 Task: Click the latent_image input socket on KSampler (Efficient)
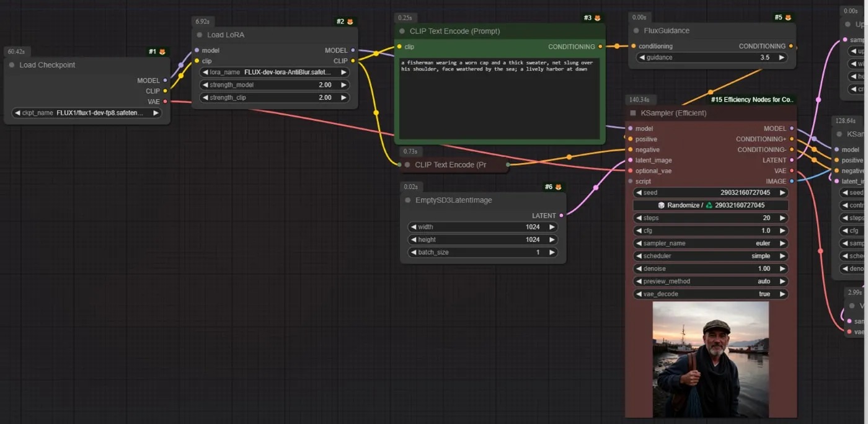[630, 160]
